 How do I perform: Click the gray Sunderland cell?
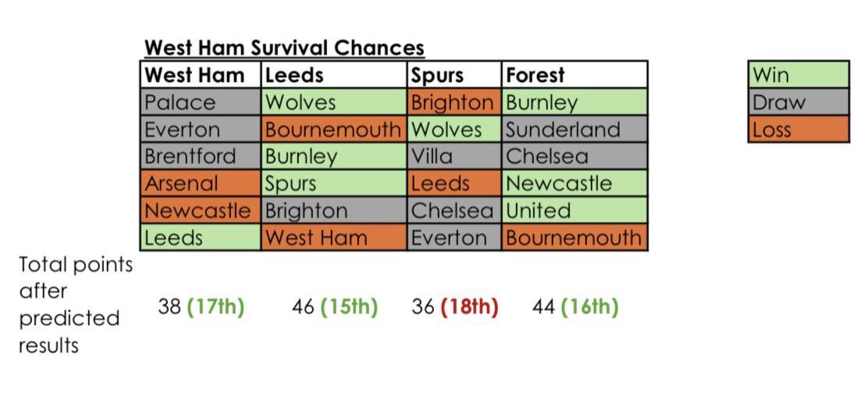pyautogui.click(x=574, y=130)
